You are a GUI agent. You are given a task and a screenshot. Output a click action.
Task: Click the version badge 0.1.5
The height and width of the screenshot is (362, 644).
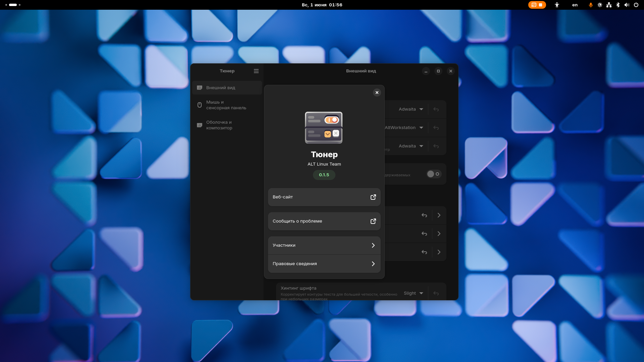tap(324, 175)
